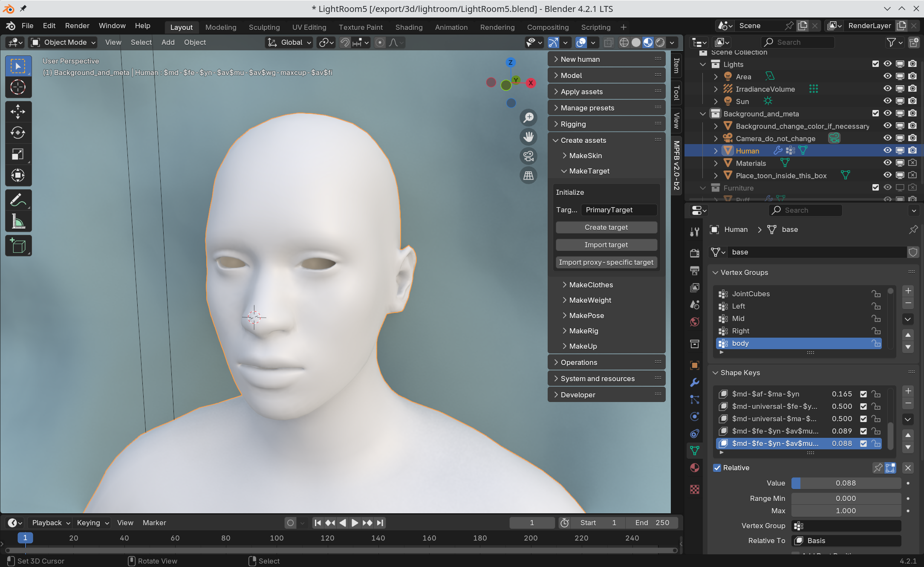Open the Material properties tab icon
This screenshot has height=567, width=924.
pyautogui.click(x=695, y=468)
